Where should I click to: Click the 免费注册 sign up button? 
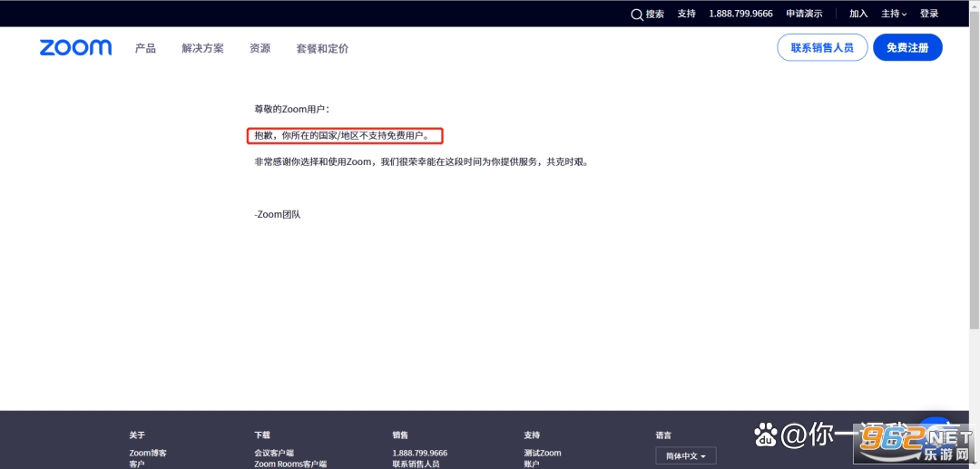point(907,47)
